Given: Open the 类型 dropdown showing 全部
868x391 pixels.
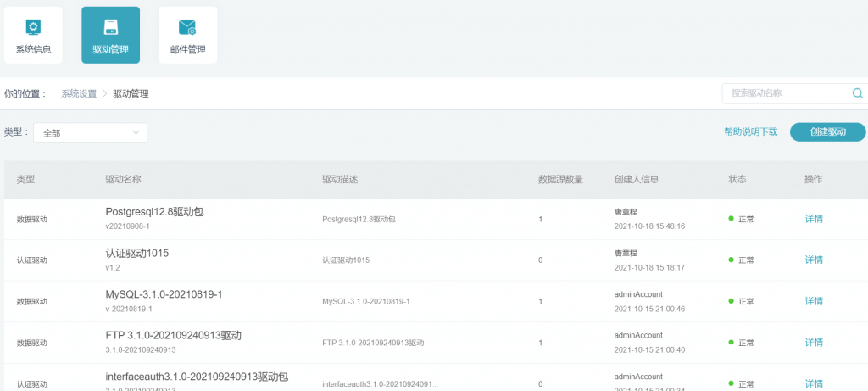Looking at the screenshot, I should 90,133.
